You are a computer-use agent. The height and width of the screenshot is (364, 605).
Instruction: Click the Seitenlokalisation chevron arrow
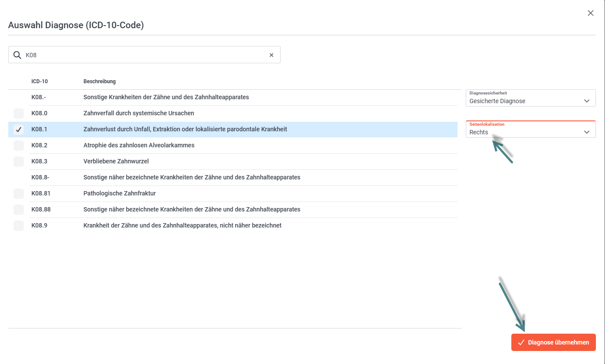click(x=587, y=132)
